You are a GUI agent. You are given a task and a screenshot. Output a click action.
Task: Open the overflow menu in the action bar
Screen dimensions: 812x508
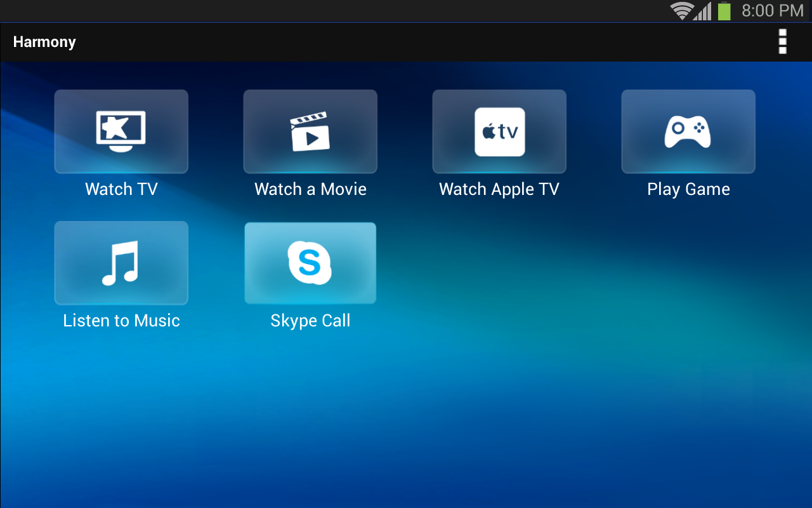coord(782,42)
